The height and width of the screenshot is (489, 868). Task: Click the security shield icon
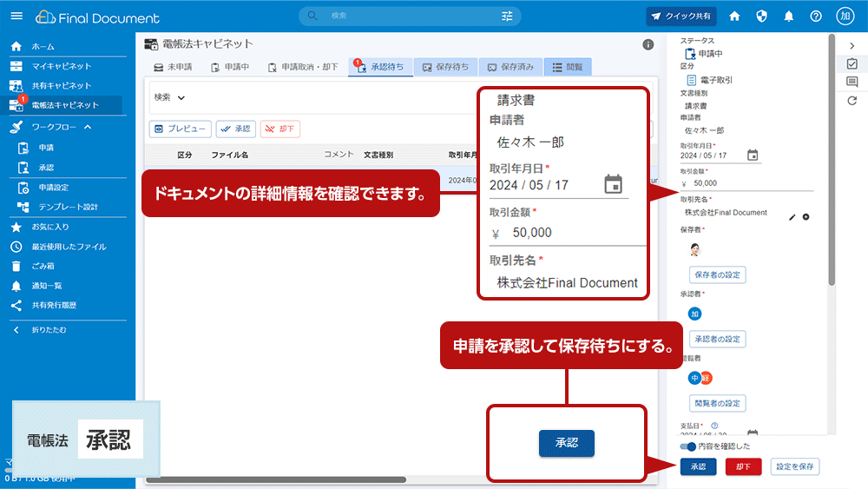(762, 17)
